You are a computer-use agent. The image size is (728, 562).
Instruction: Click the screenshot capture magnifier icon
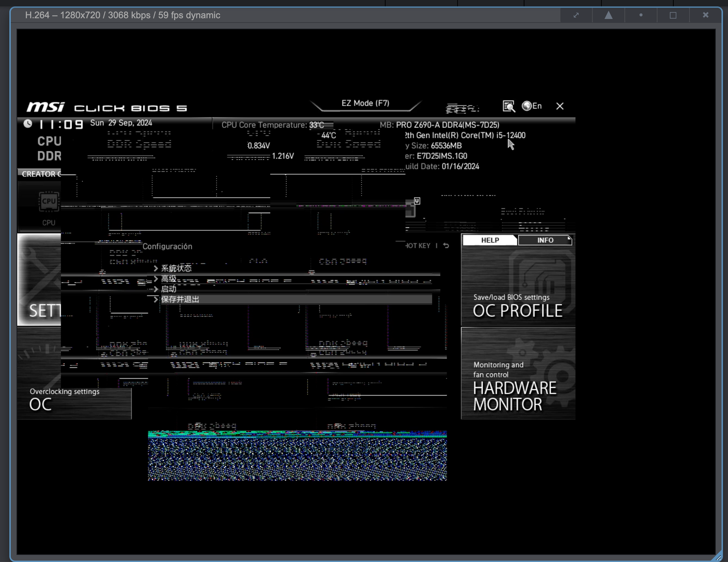[x=509, y=106]
